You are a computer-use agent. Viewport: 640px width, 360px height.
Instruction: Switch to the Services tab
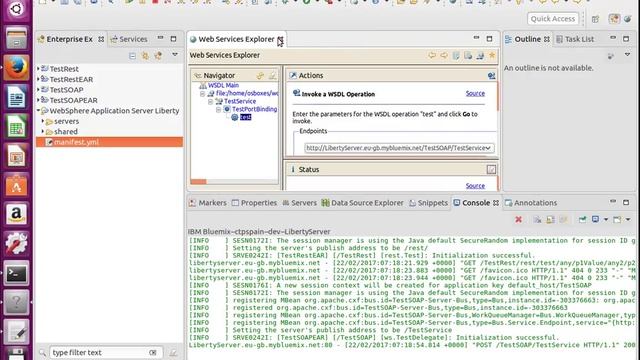pyautogui.click(x=129, y=39)
